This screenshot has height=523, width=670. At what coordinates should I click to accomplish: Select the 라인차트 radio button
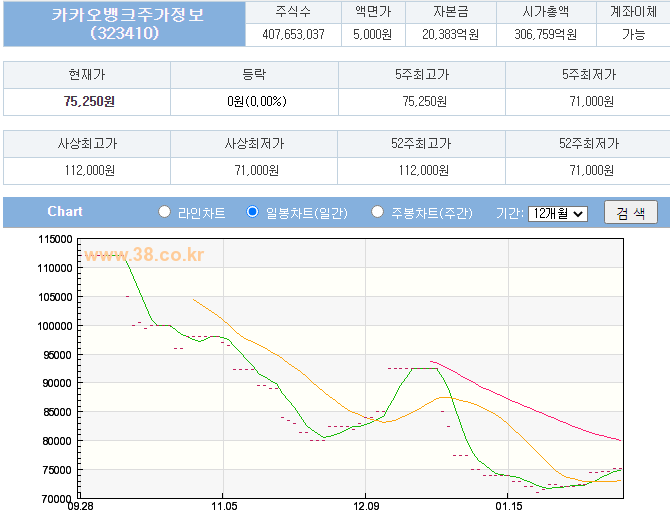pos(165,212)
